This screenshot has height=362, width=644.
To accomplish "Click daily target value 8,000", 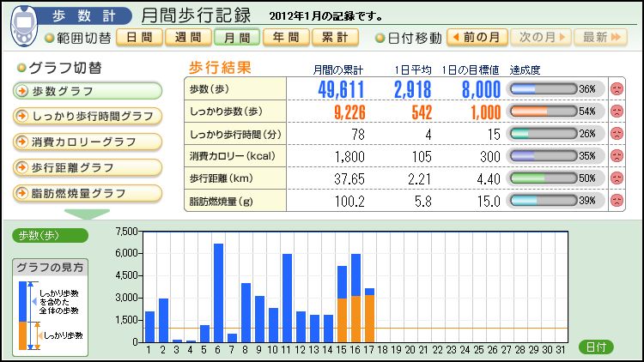I will coord(482,89).
